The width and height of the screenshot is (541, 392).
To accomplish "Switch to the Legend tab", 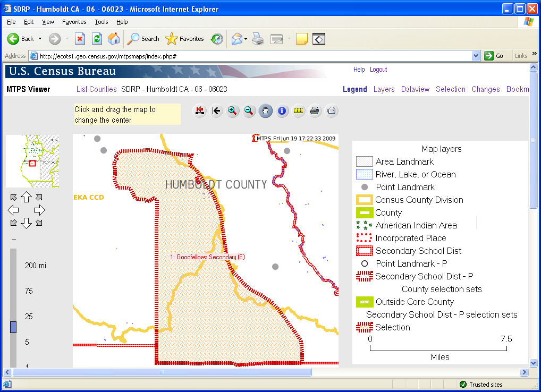I will [x=354, y=89].
